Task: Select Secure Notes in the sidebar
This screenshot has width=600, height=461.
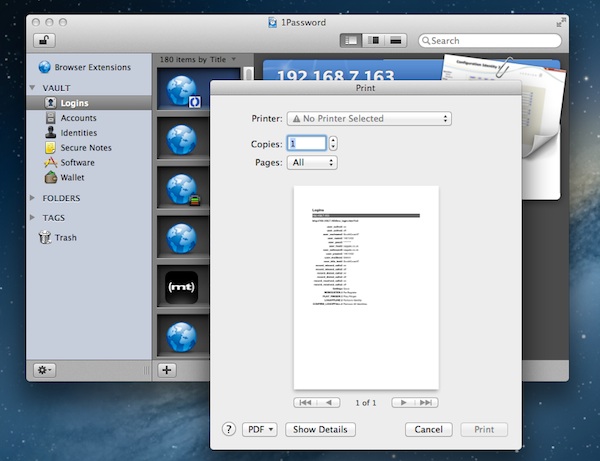Action: [78, 148]
